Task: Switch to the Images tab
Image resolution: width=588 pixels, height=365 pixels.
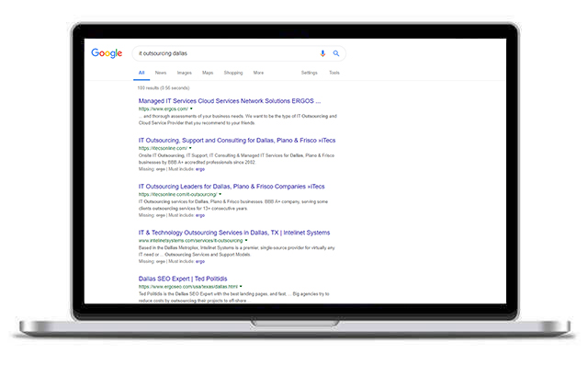Action: point(184,73)
